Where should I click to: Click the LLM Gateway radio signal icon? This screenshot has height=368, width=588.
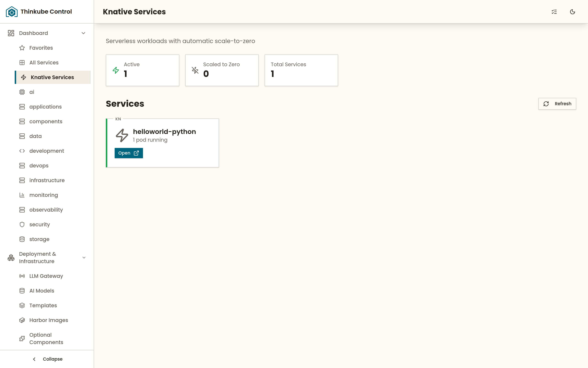pos(22,276)
